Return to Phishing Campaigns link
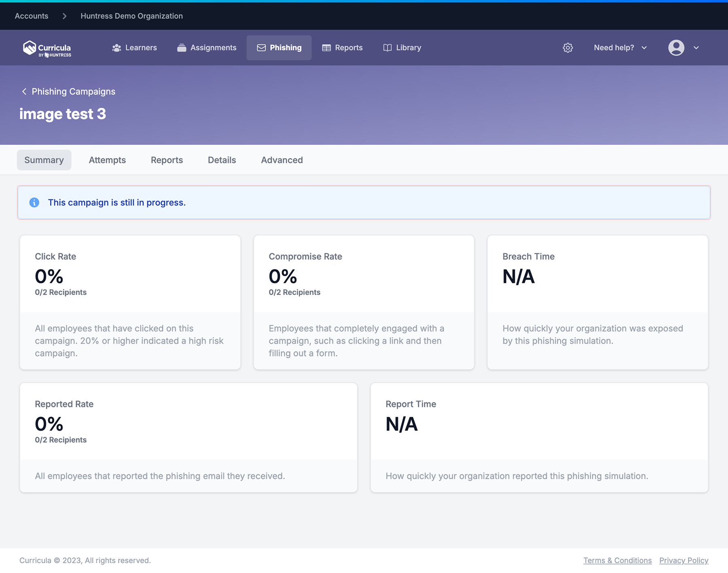This screenshot has width=728, height=573. coord(74,91)
